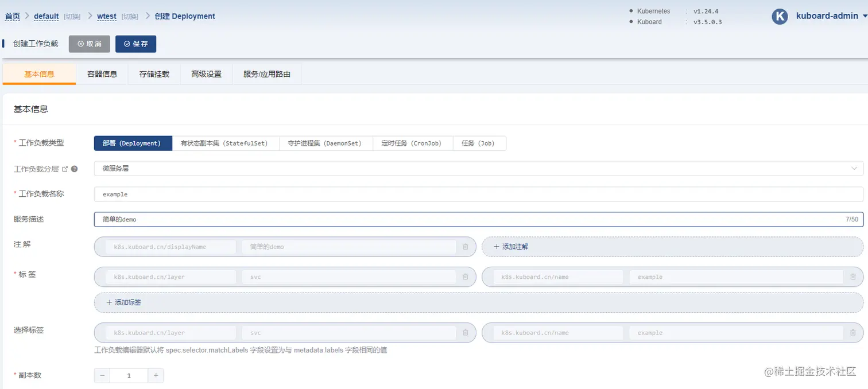Click 创建 Deployment breadcrumb text

coord(185,16)
